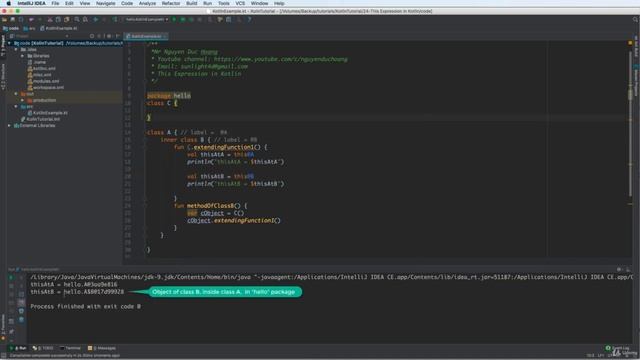Click the 'package hello' line in the editor
Screen dimensions: 640x360
(169, 96)
